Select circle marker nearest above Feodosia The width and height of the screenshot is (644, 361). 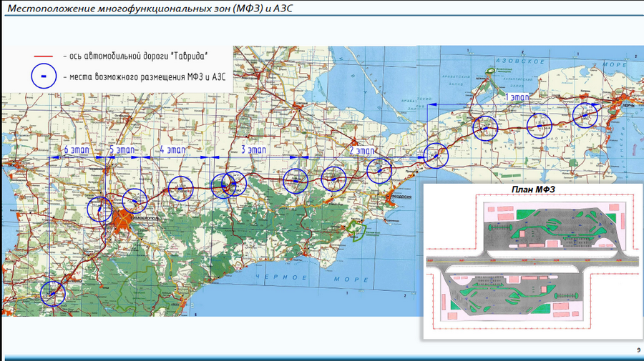click(x=380, y=170)
